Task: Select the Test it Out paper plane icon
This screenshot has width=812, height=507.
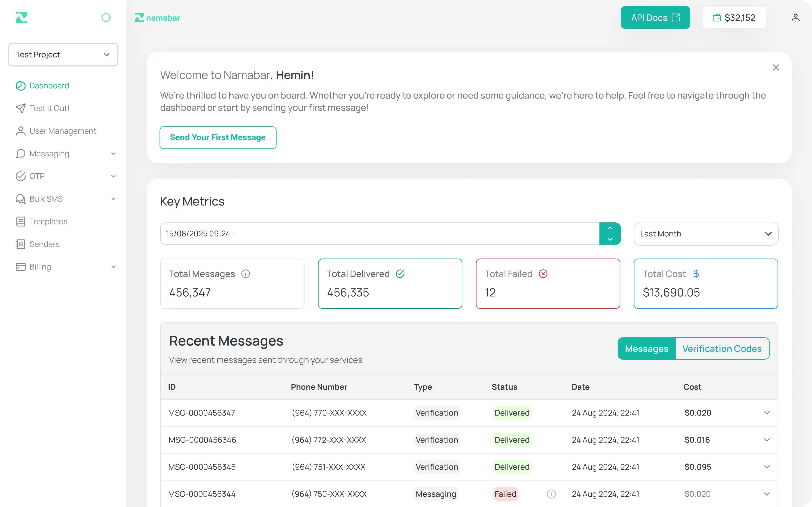Action: tap(21, 108)
